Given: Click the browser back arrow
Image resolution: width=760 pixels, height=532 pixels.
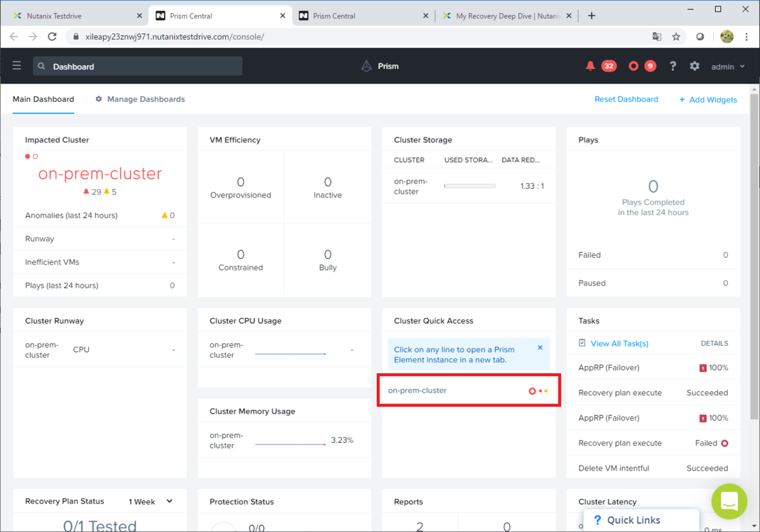Looking at the screenshot, I should [14, 37].
